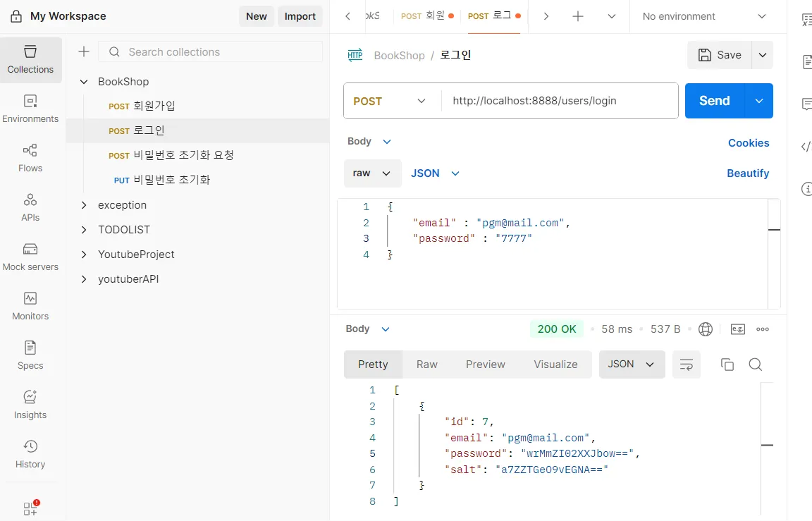
Task: Click the workspace lock icon
Action: (16, 16)
